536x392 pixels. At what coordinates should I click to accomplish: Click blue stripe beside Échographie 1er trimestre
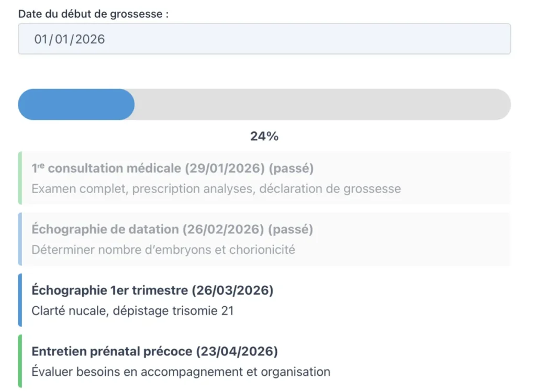point(20,300)
